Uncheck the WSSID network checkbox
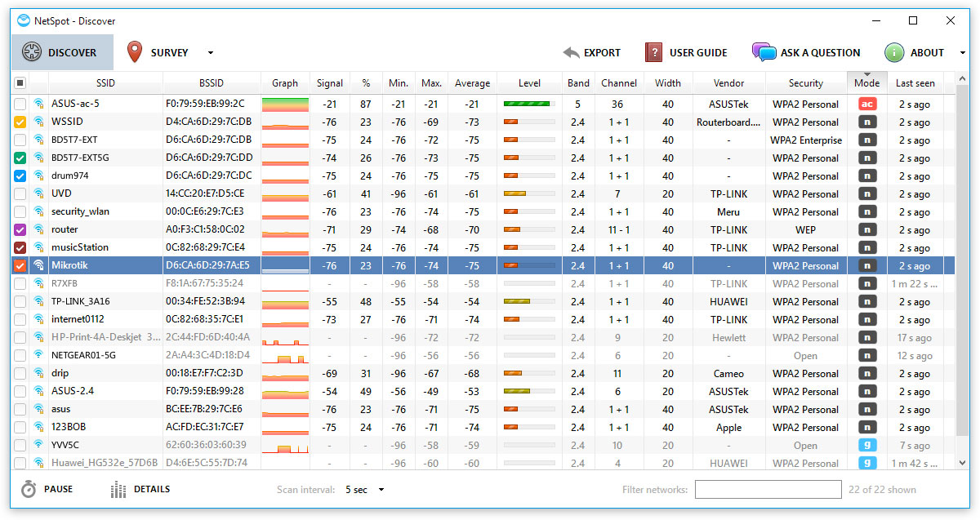The height and width of the screenshot is (520, 980). 20,122
